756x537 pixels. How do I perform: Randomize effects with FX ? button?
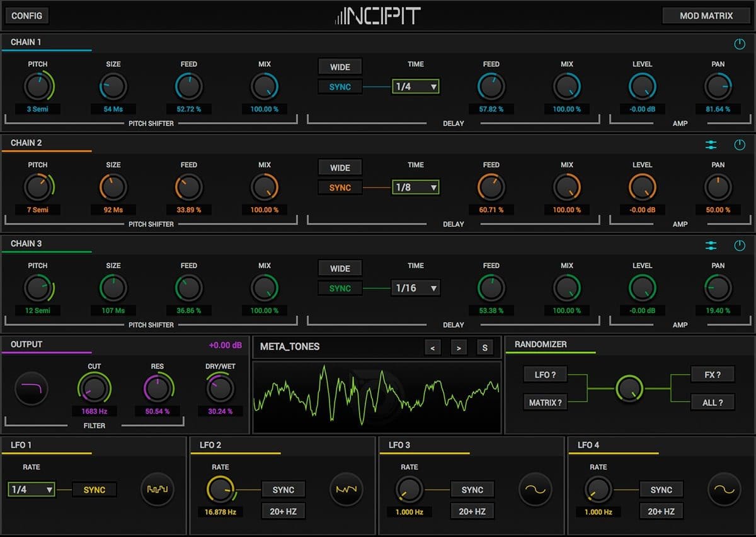pyautogui.click(x=713, y=375)
